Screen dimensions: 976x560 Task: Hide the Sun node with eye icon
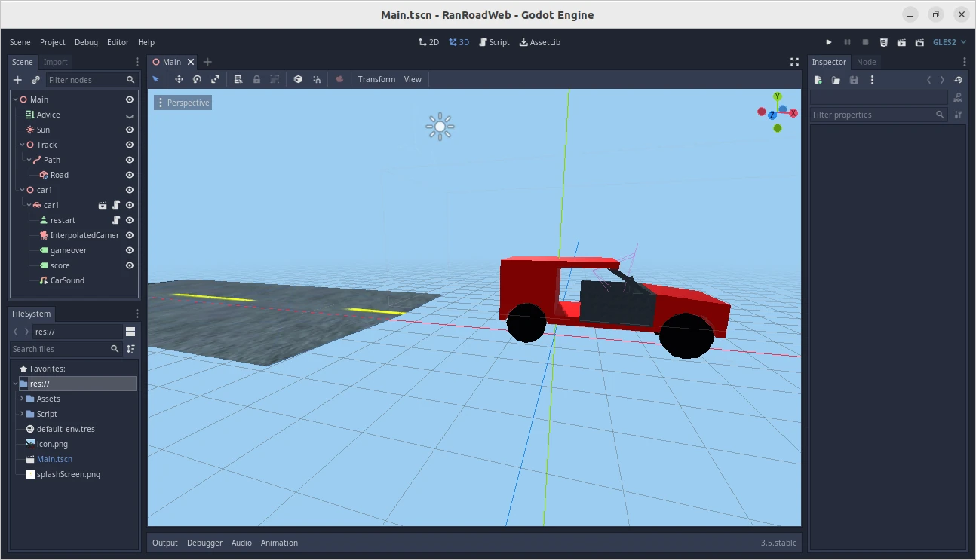130,130
